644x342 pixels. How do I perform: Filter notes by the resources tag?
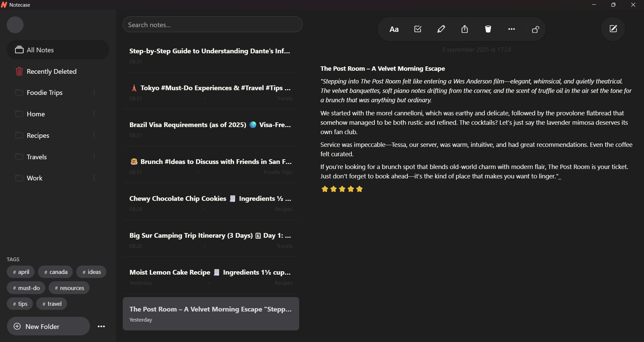69,288
